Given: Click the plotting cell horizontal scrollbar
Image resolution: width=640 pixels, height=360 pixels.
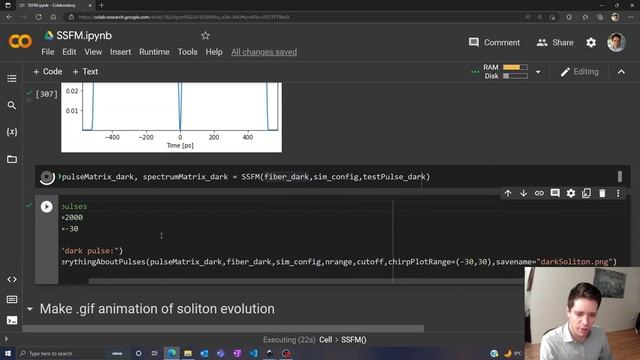Looking at the screenshot, I should [306, 281].
